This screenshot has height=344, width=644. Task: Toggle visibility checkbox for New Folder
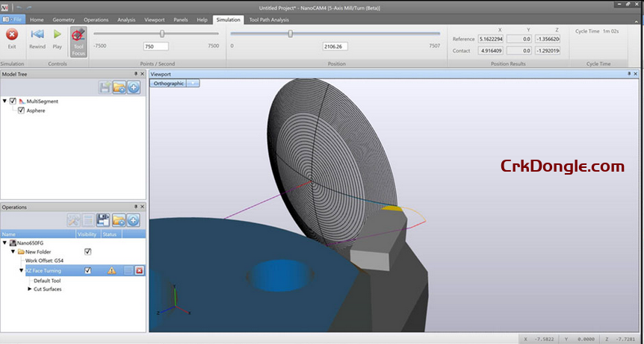pyautogui.click(x=87, y=252)
